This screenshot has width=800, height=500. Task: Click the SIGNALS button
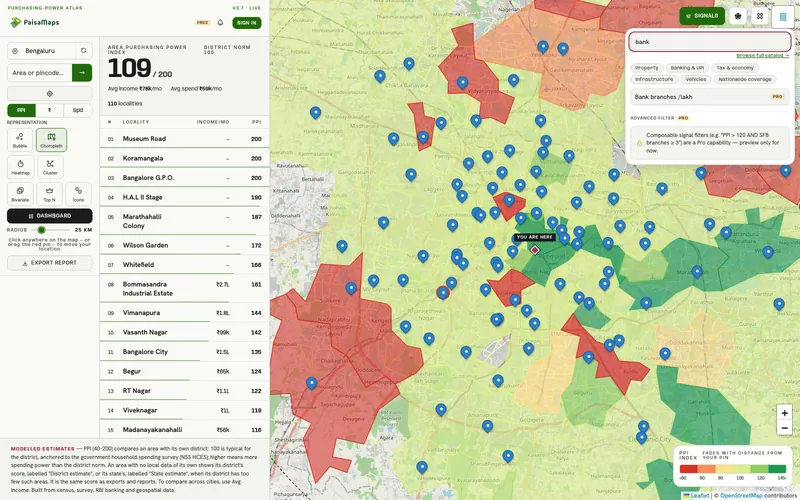[702, 16]
